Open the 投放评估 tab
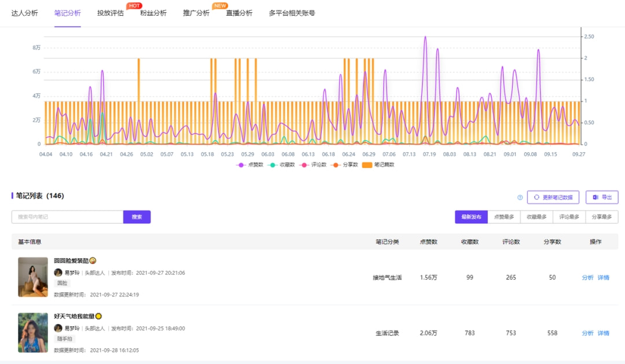 click(110, 13)
